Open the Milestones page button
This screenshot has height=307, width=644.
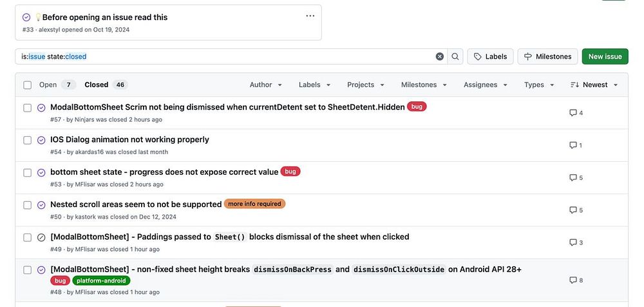(x=547, y=57)
